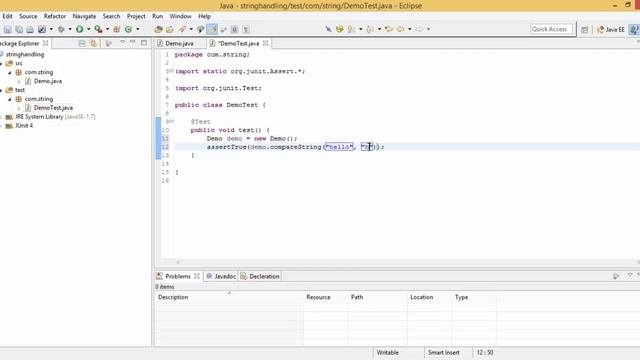The height and width of the screenshot is (360, 640).
Task: Toggle Mark Occurrences highlighted toolbar icon
Action: [212, 29]
